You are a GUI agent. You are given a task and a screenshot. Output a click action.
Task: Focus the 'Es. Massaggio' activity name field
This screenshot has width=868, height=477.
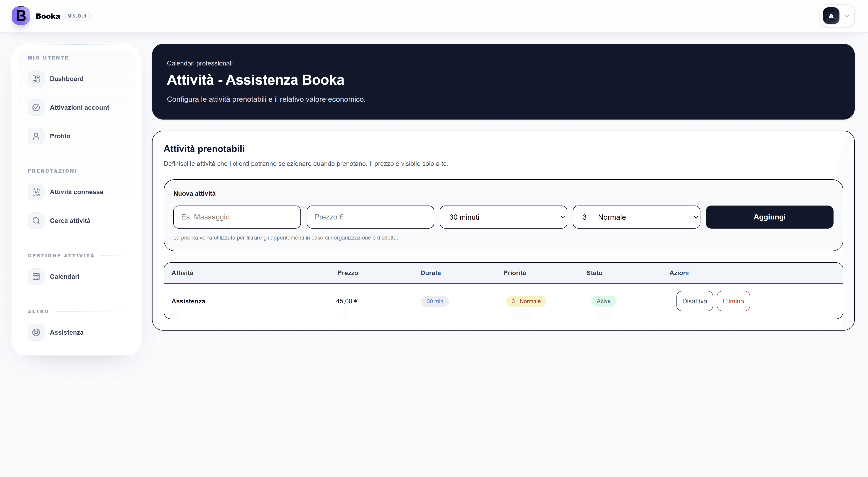coord(237,217)
